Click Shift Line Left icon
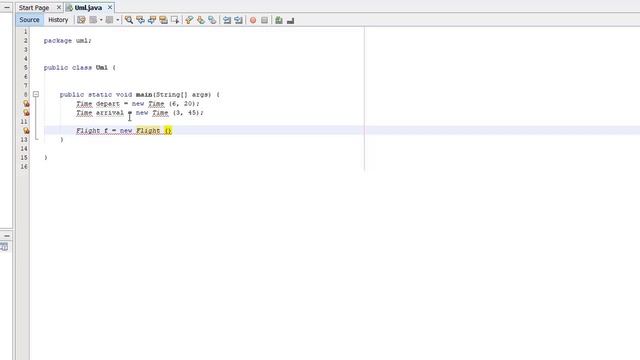 pyautogui.click(x=227, y=20)
